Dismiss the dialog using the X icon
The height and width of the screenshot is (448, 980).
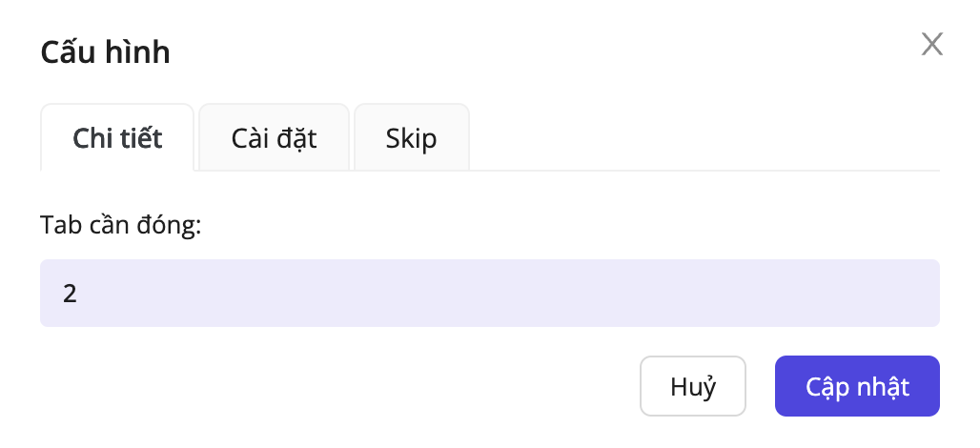[x=931, y=44]
